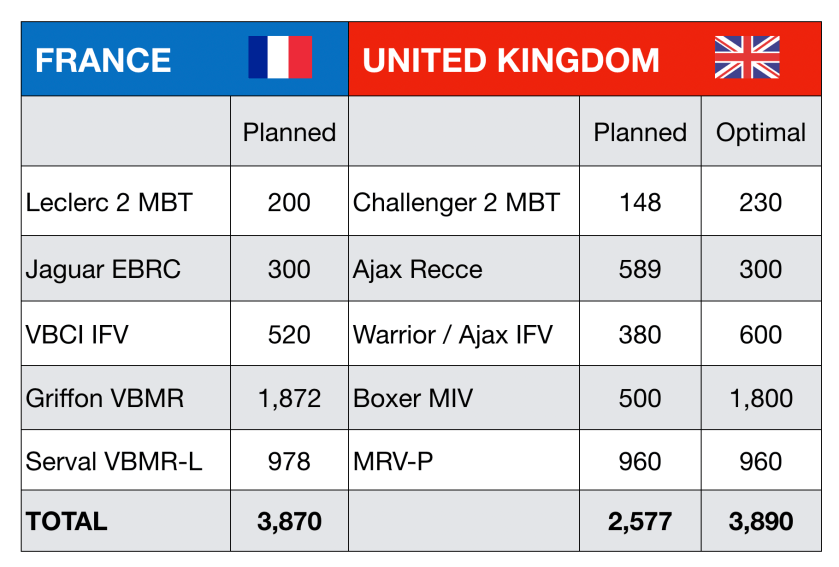
Task: Click the UK optimal total 3,890
Action: [760, 521]
